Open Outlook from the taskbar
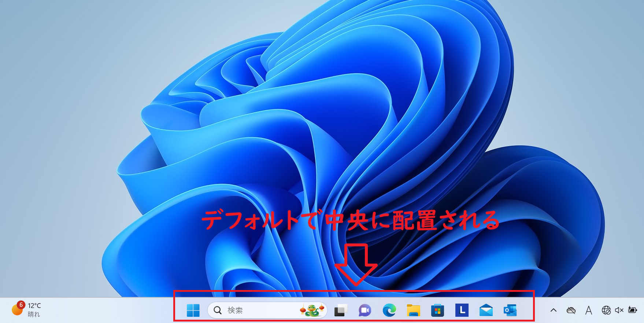 click(510, 310)
